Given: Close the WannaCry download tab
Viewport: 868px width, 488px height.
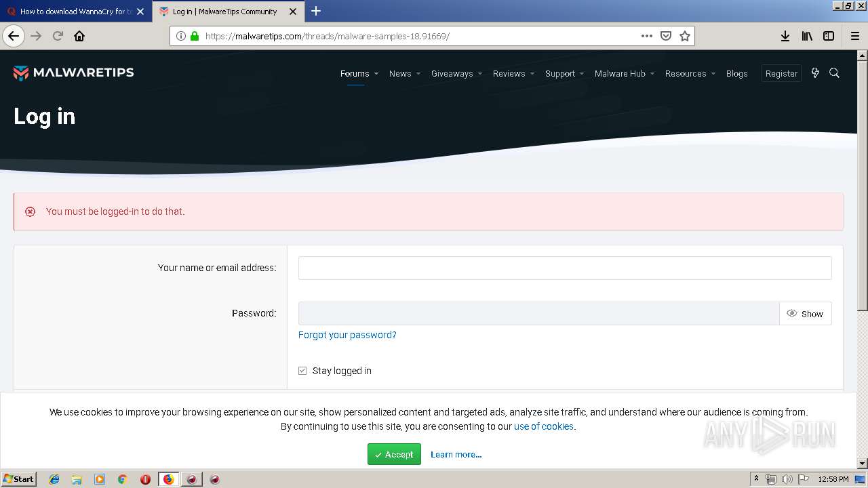Looking at the screenshot, I should coord(140,12).
